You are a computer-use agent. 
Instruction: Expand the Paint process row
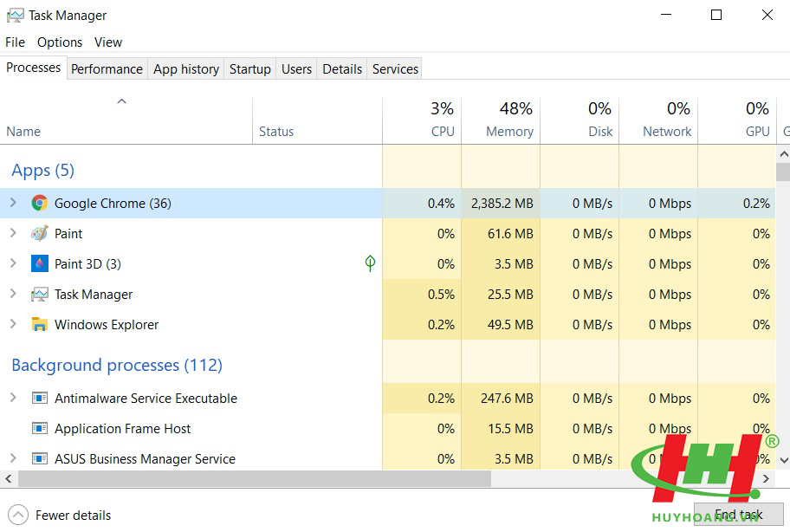pyautogui.click(x=14, y=233)
